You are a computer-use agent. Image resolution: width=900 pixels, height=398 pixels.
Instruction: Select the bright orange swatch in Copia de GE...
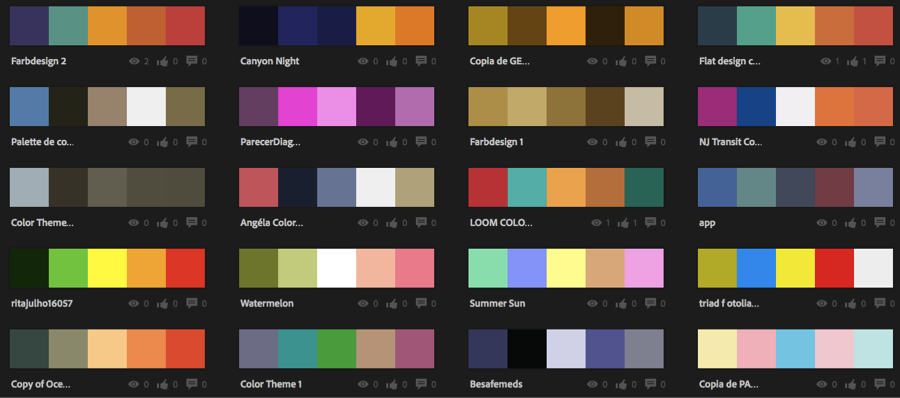tap(566, 26)
